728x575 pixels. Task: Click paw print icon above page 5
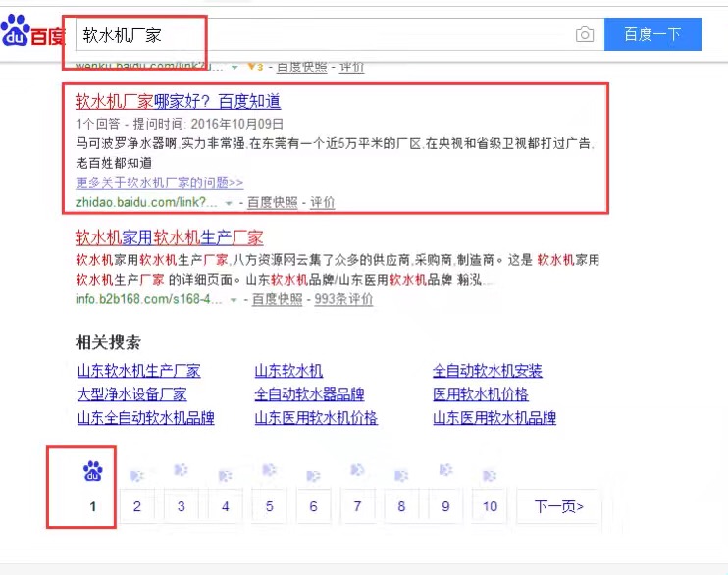(269, 470)
